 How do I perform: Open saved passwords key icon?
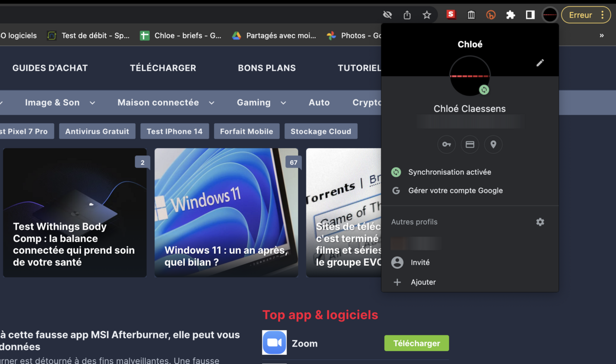[x=447, y=145]
